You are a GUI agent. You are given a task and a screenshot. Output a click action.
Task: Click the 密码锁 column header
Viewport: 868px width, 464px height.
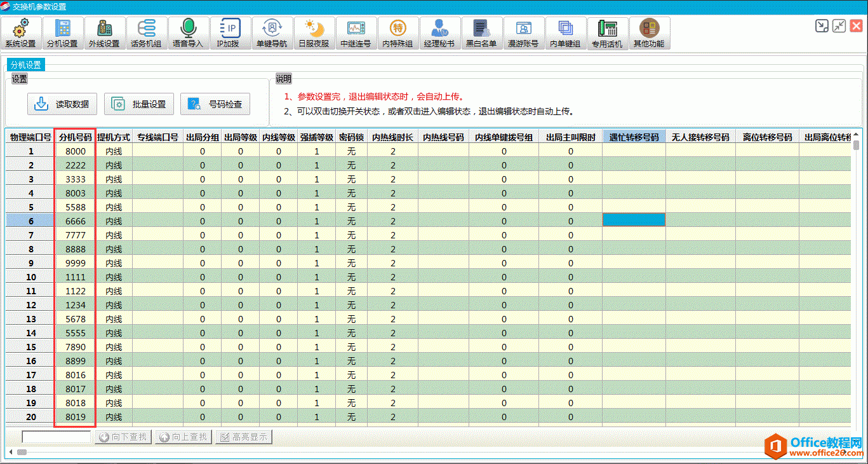[x=351, y=137]
